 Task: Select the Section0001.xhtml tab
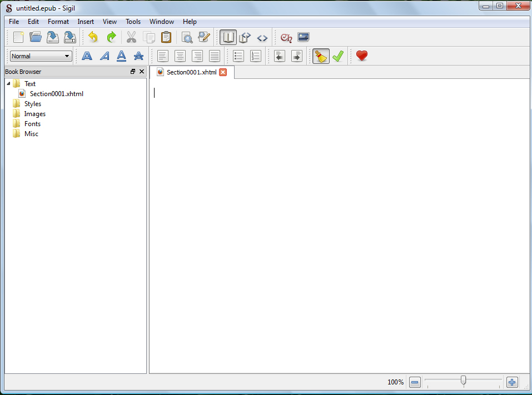point(191,72)
